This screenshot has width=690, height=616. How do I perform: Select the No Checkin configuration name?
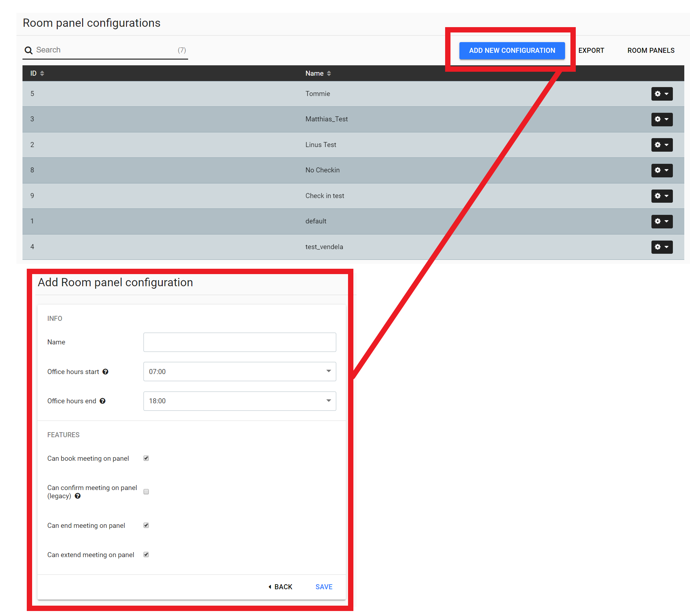tap(323, 170)
